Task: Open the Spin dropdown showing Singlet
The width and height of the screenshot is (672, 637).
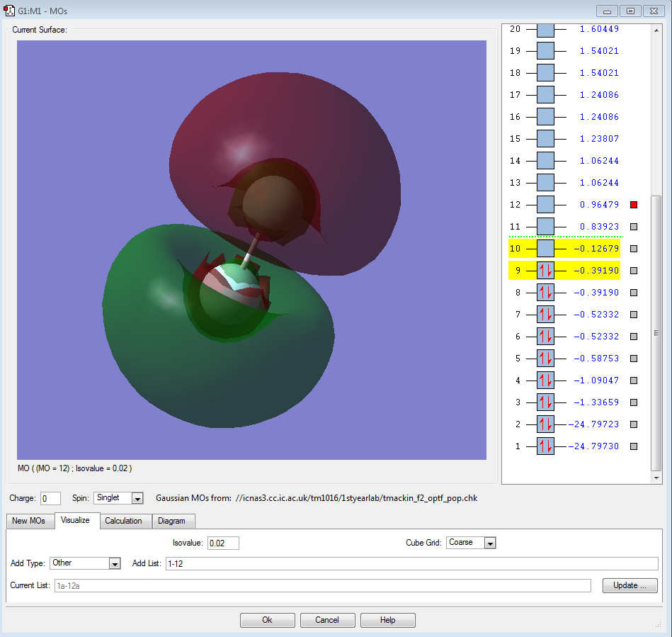Action: point(137,499)
